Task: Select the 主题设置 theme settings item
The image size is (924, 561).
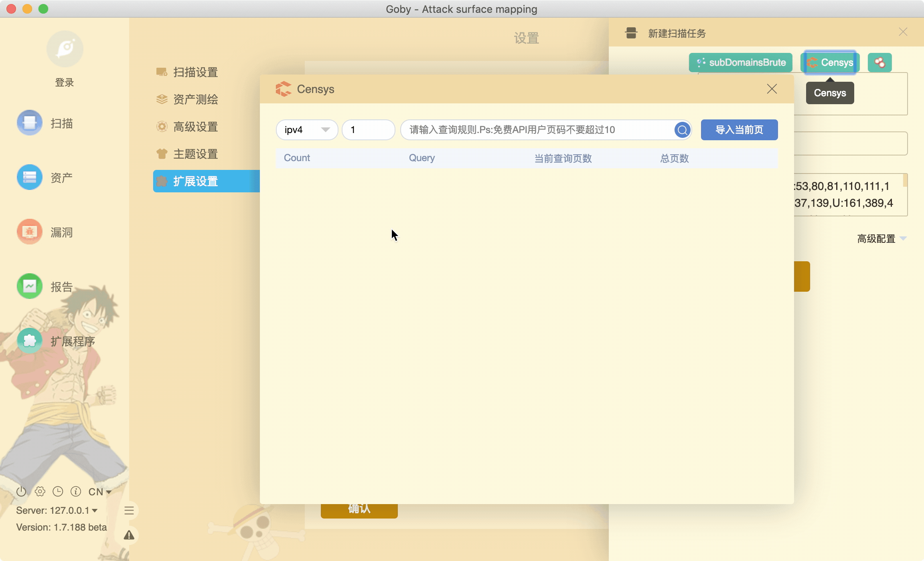Action: (195, 154)
